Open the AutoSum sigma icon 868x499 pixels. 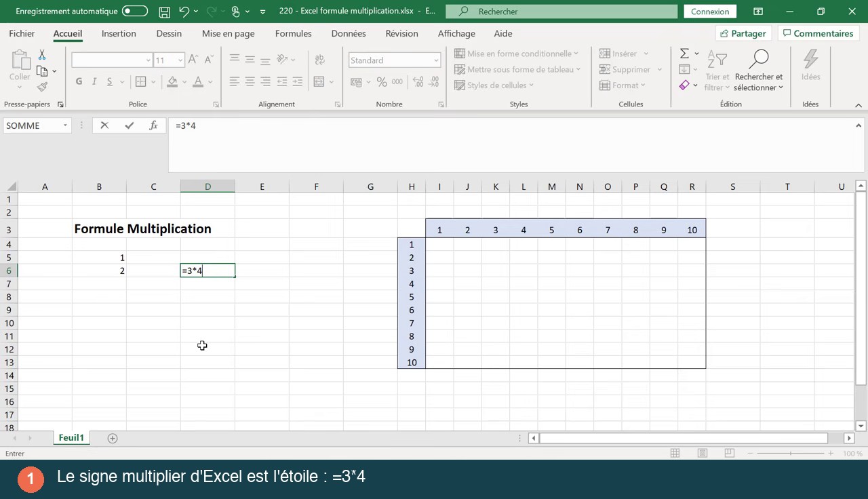(x=684, y=54)
